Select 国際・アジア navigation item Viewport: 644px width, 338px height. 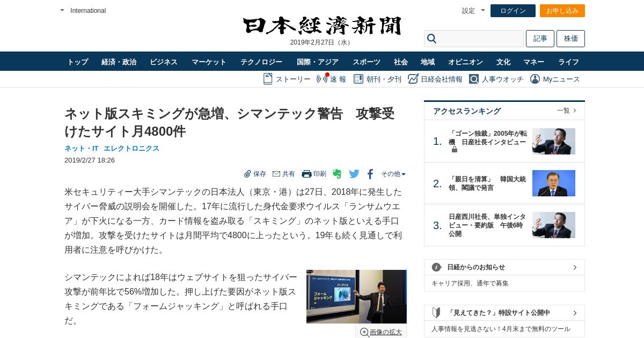pyautogui.click(x=318, y=62)
